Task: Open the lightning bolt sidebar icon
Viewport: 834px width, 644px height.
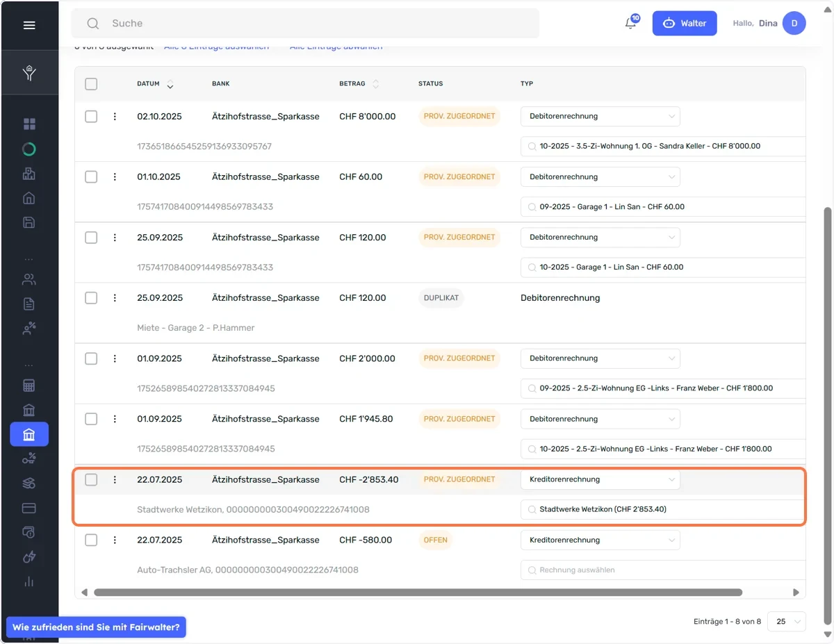Action: coord(29,556)
